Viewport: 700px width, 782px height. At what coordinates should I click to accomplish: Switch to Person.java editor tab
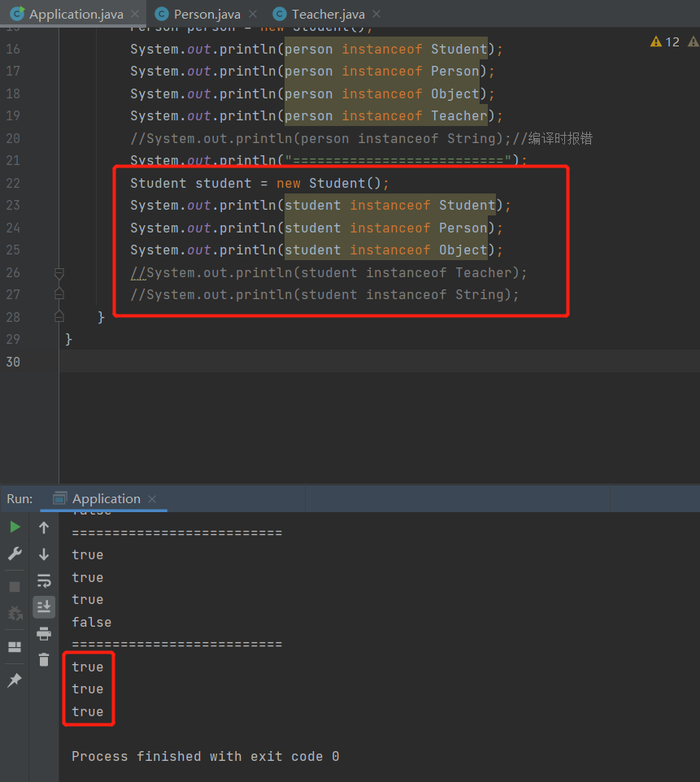pyautogui.click(x=207, y=14)
